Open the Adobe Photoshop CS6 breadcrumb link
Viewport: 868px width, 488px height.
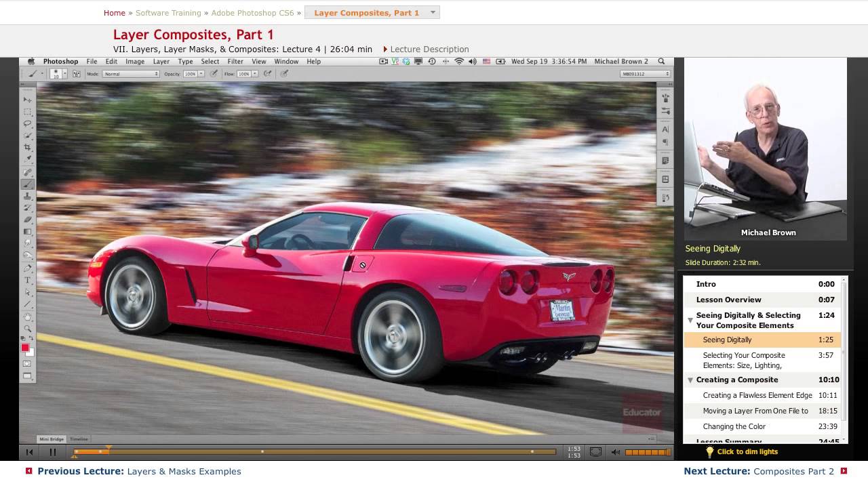pyautogui.click(x=252, y=13)
